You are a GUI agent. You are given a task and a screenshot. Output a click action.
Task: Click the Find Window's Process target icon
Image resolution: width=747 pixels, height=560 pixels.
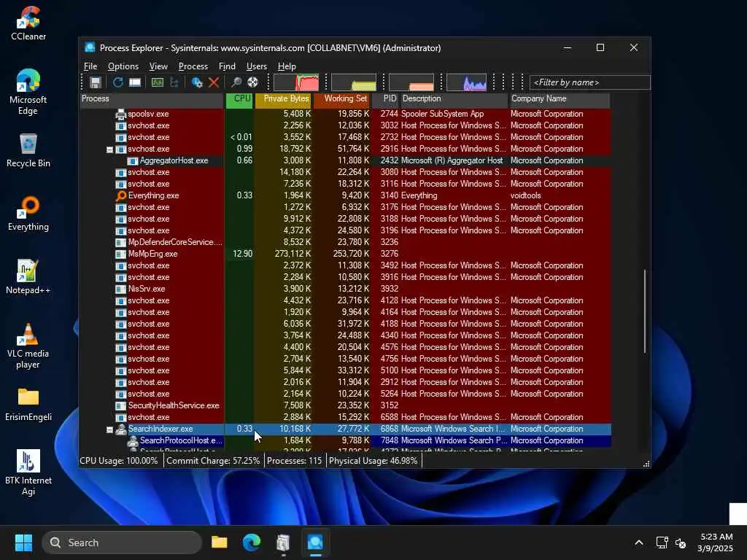[x=252, y=82]
